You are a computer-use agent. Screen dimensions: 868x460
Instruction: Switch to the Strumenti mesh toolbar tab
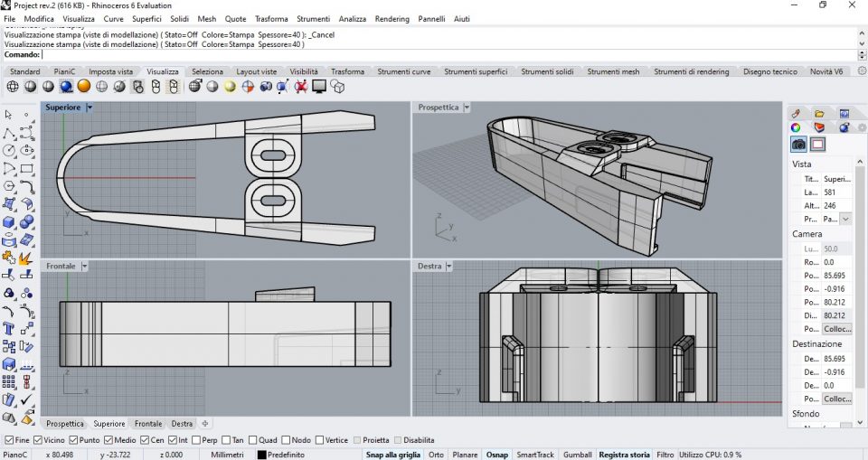click(x=613, y=71)
